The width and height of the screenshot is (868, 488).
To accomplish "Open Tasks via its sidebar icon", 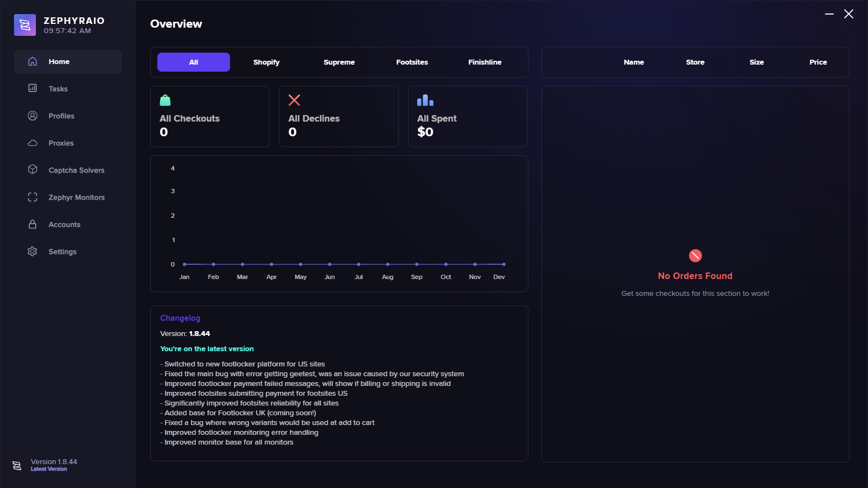I will pos(33,88).
